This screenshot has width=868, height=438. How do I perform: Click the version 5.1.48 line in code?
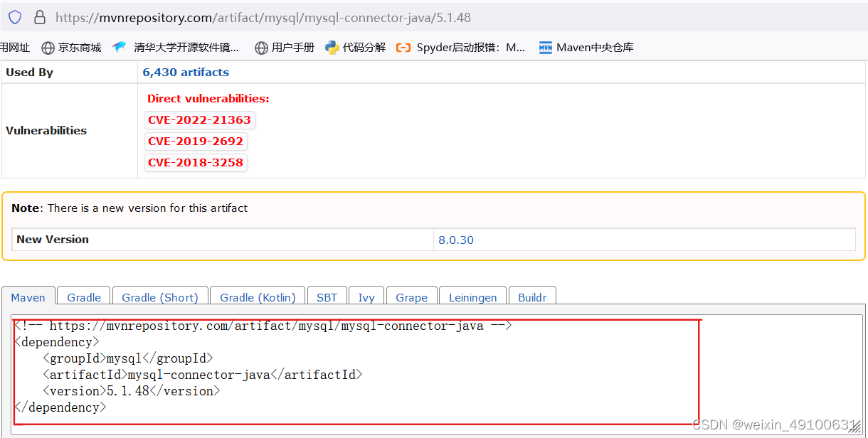click(x=132, y=391)
